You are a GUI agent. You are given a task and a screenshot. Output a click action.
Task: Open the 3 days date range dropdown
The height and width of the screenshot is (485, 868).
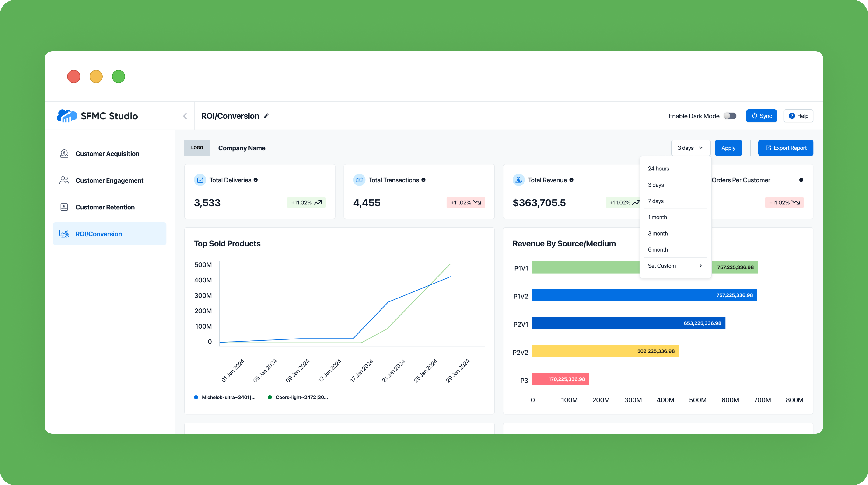click(x=691, y=148)
